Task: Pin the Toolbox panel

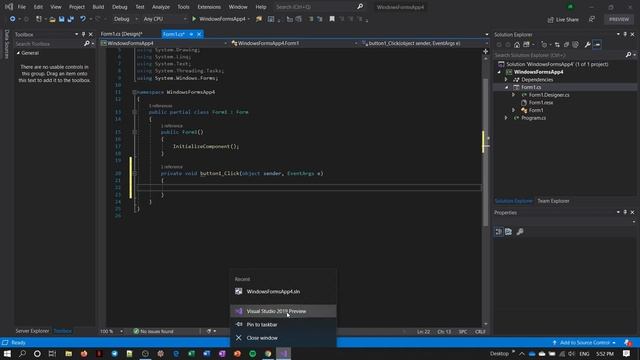Action: [x=83, y=34]
